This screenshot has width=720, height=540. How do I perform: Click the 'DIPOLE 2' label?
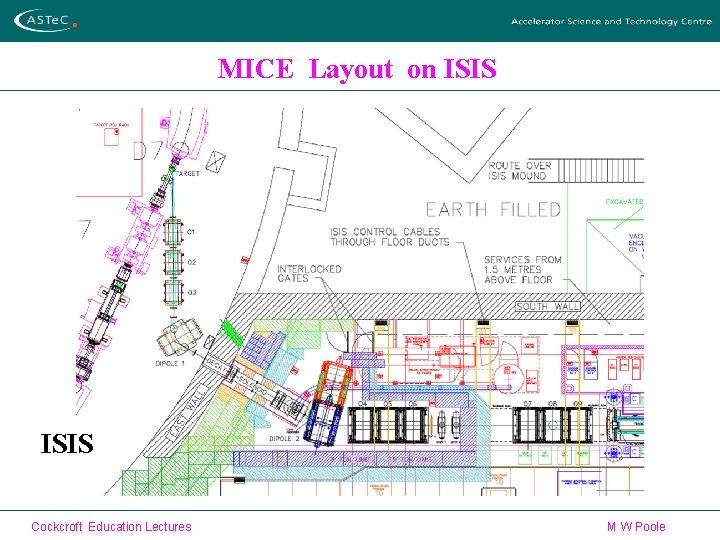[284, 439]
